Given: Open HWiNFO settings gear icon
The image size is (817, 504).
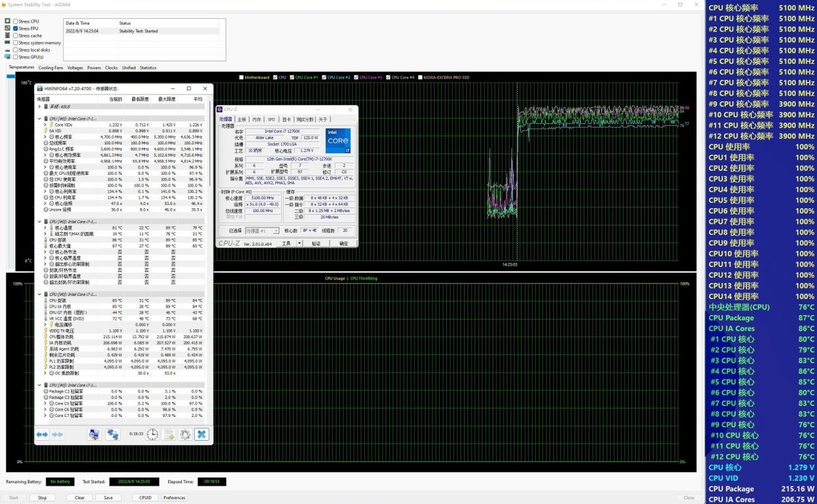Looking at the screenshot, I should [185, 434].
